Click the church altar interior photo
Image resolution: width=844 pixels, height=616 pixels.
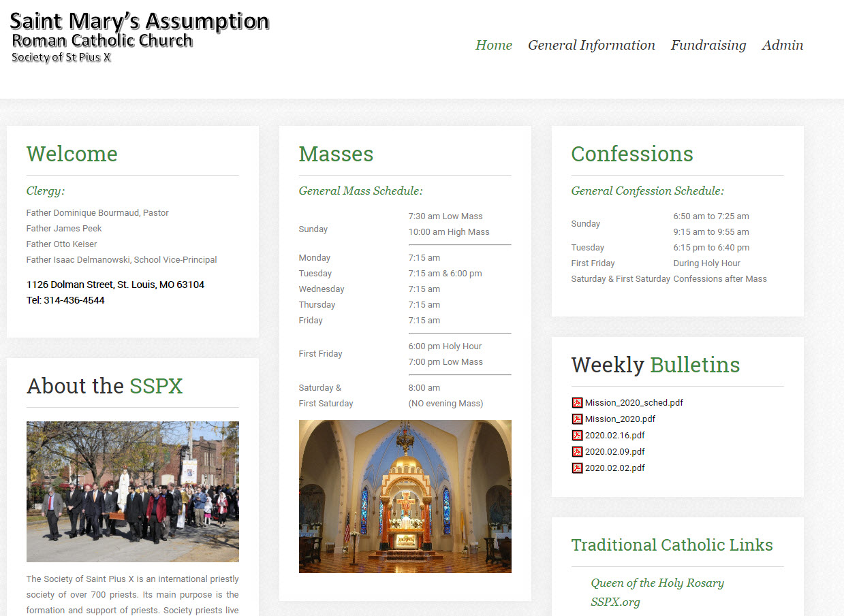[405, 496]
